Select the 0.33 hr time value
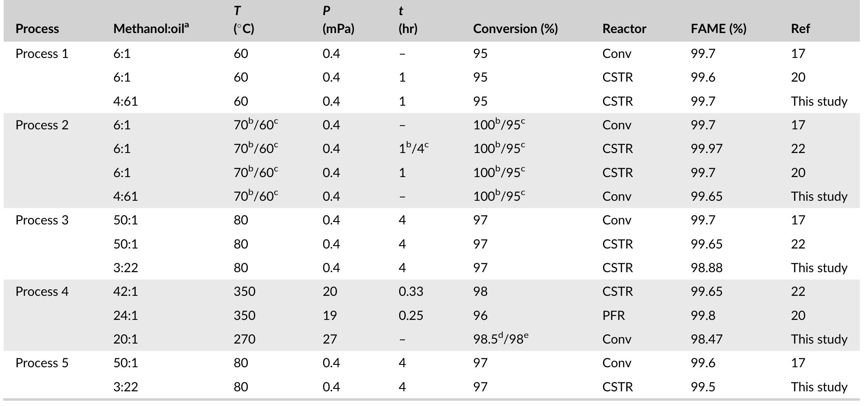Viewport: 868px width, 406px height. tap(411, 292)
